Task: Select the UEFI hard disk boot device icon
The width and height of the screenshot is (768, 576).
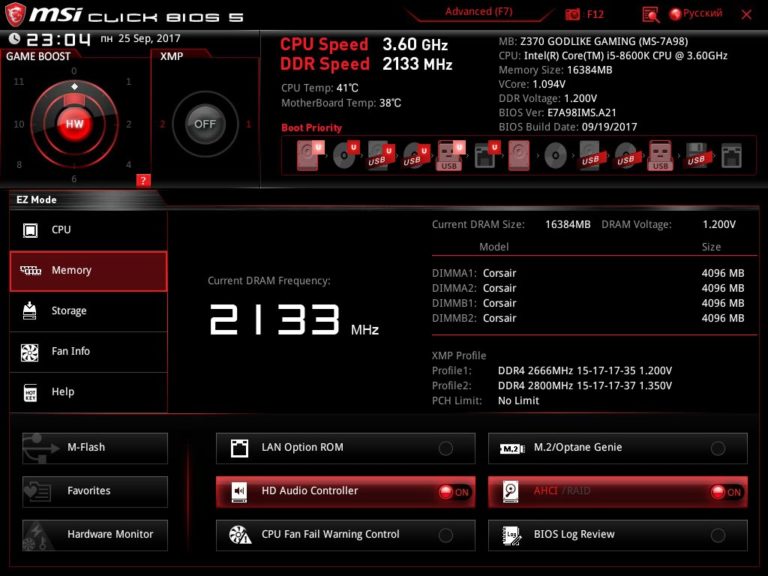Action: click(311, 155)
